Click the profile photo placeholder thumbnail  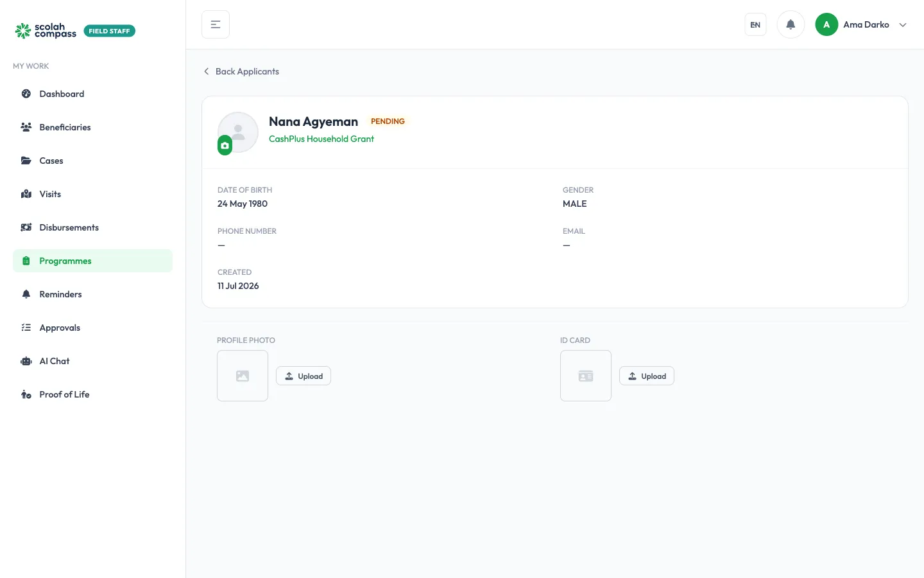click(x=243, y=376)
